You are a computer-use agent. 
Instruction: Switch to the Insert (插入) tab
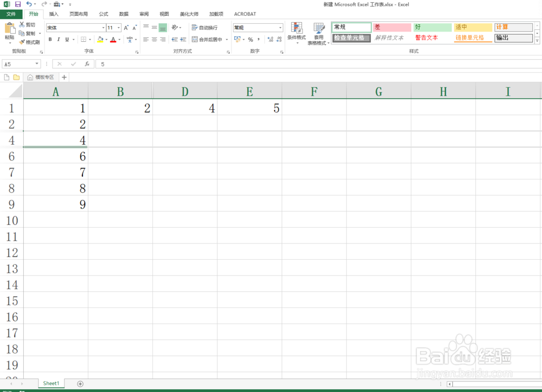click(54, 14)
